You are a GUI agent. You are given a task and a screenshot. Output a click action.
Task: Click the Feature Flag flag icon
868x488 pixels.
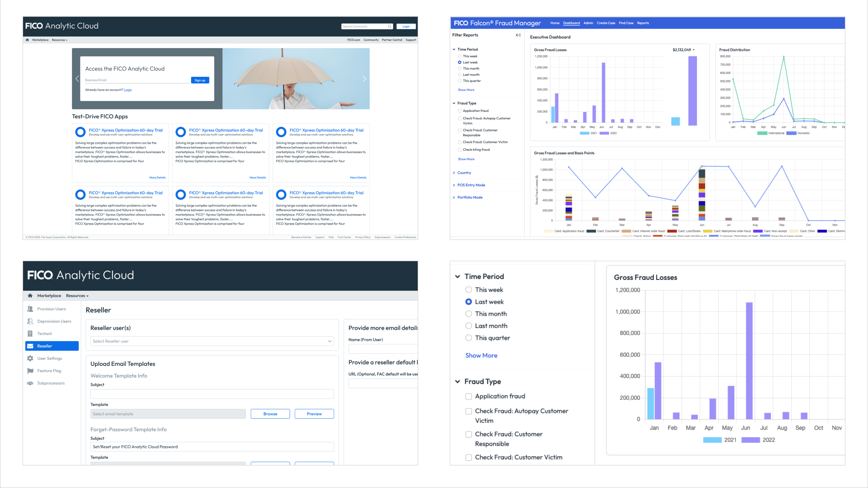coord(30,371)
